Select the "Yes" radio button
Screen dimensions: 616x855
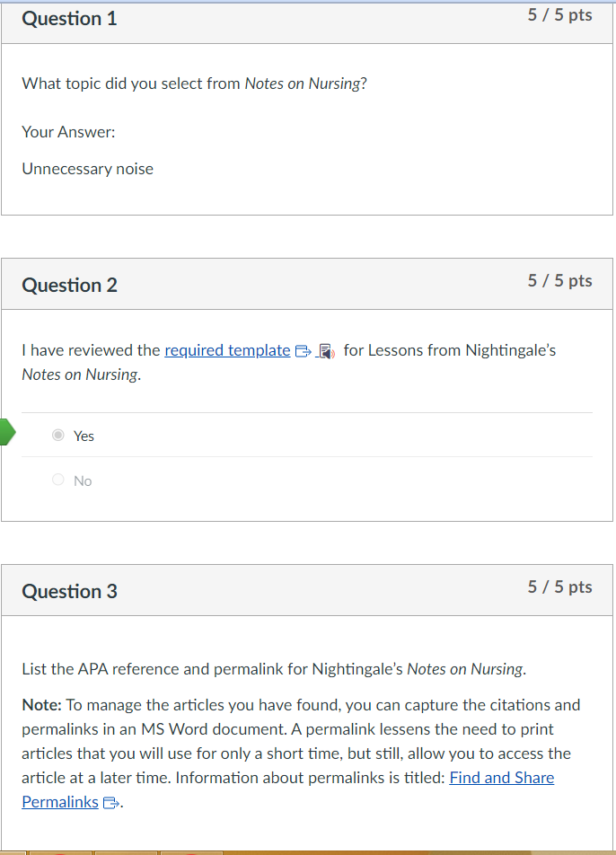pos(58,436)
